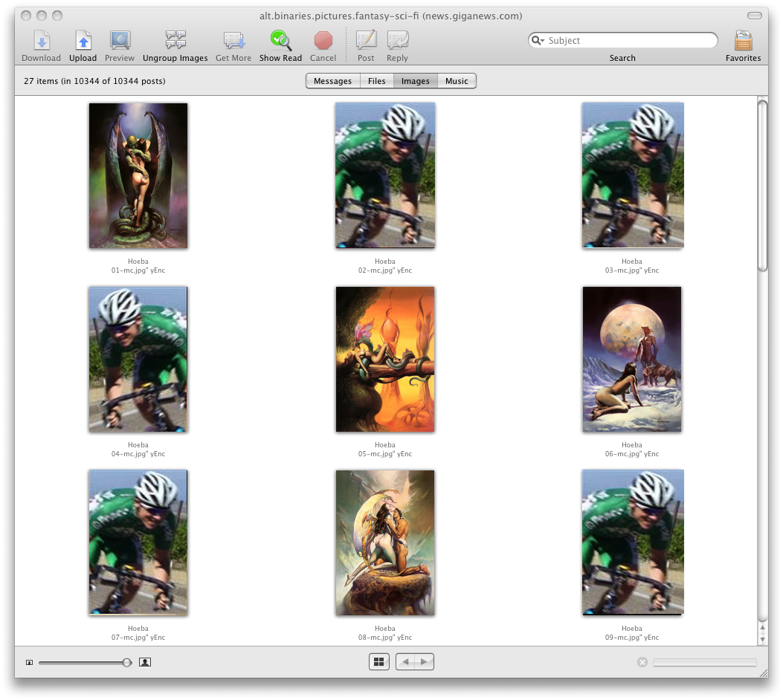This screenshot has width=783, height=700.
Task: Click the window resize grip corner
Action: [764, 673]
